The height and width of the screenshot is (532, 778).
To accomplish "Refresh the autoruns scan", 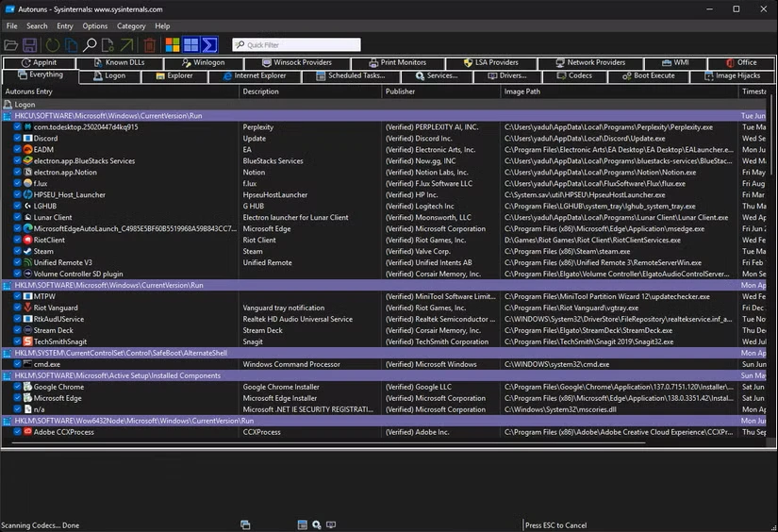I will (x=51, y=45).
